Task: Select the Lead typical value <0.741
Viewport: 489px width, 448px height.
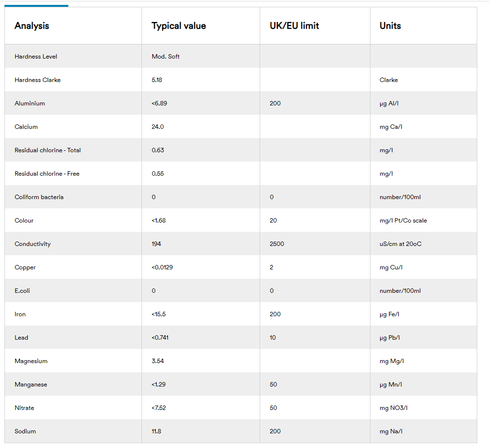Action: click(160, 338)
